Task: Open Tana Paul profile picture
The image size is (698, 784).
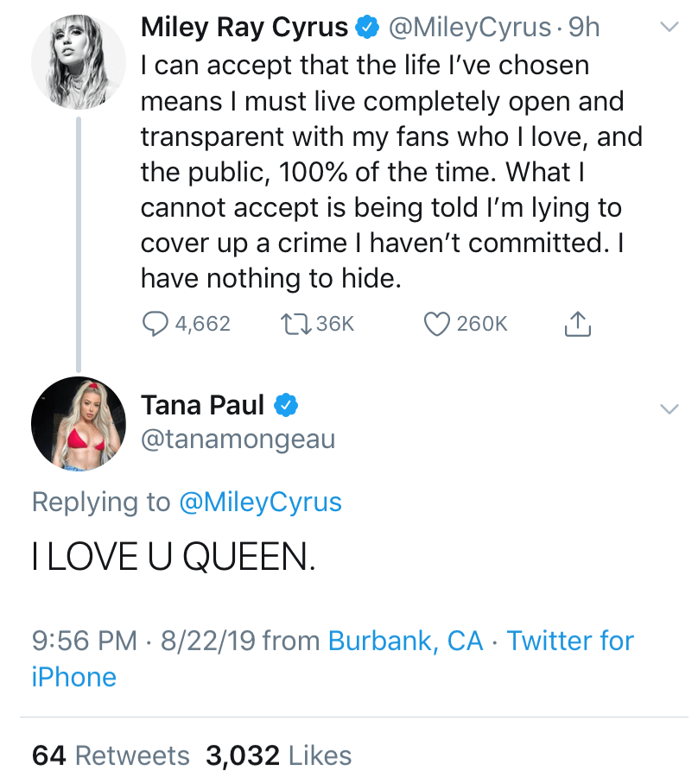Action: pos(79,423)
